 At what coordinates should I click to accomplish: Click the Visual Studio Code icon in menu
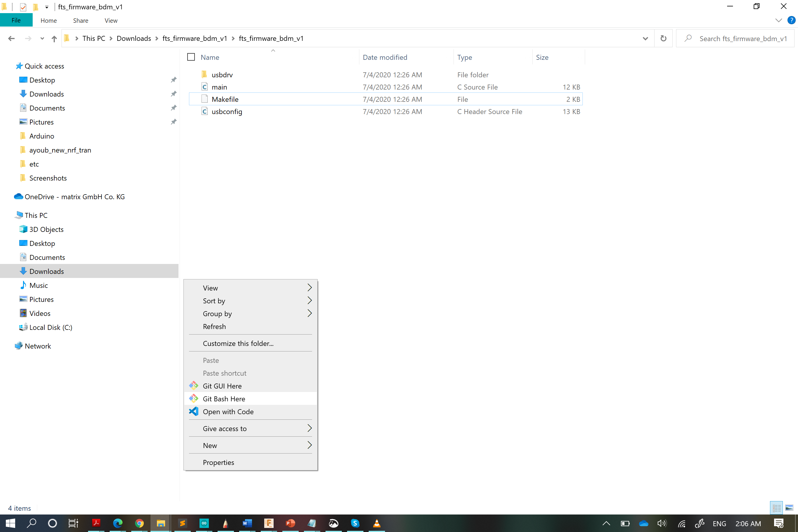(x=193, y=411)
